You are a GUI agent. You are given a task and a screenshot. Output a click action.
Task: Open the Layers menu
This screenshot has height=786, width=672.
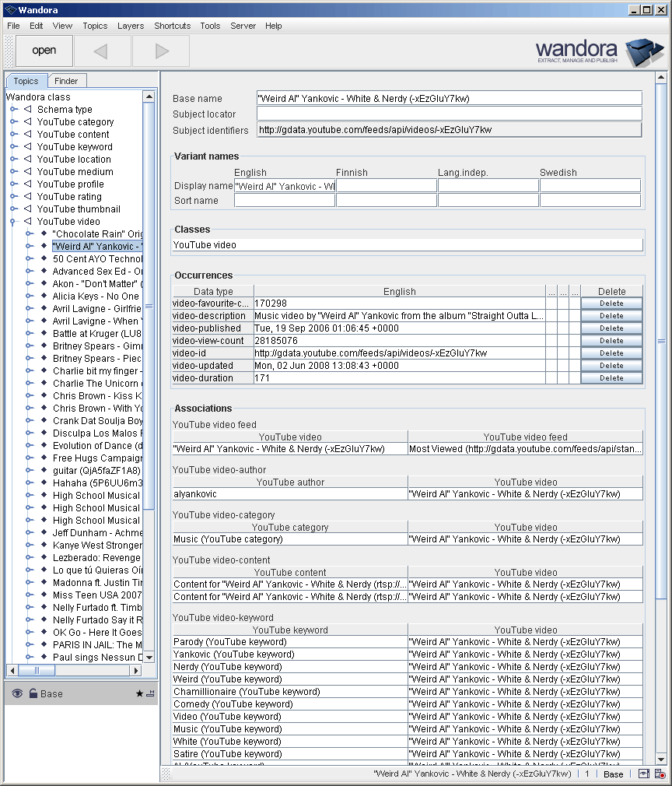click(131, 26)
